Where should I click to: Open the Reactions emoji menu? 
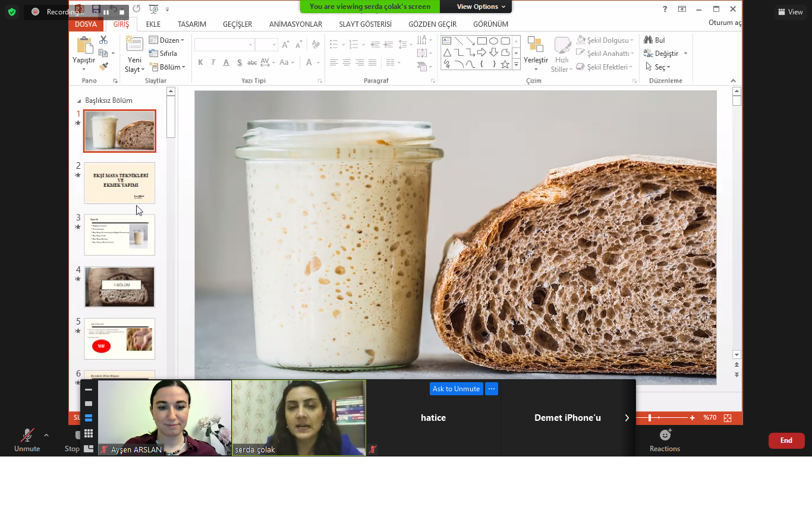(665, 435)
